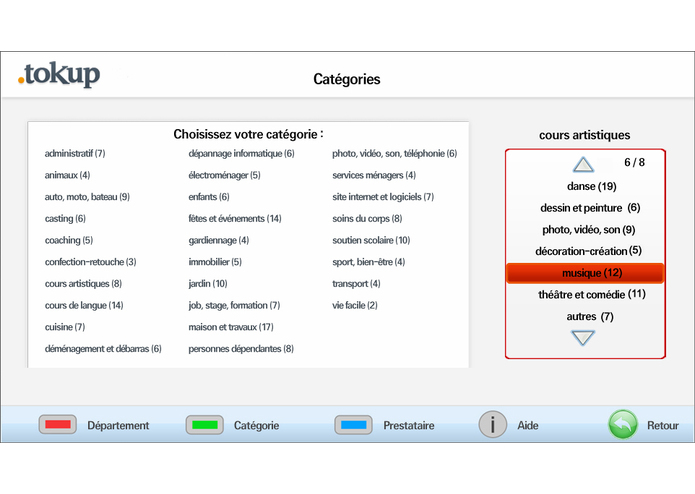Open dépannage informatique (6) category
The width and height of the screenshot is (695, 494).
242,153
